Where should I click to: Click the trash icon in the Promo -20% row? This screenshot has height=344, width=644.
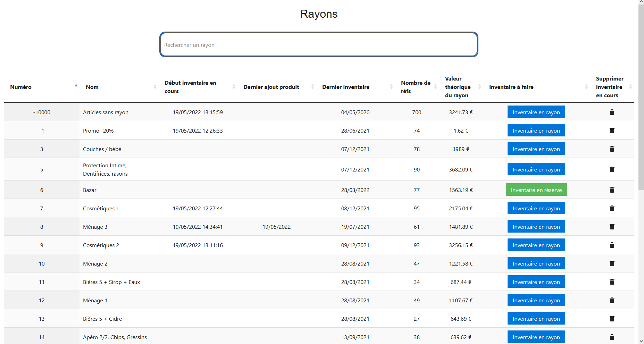coord(612,131)
